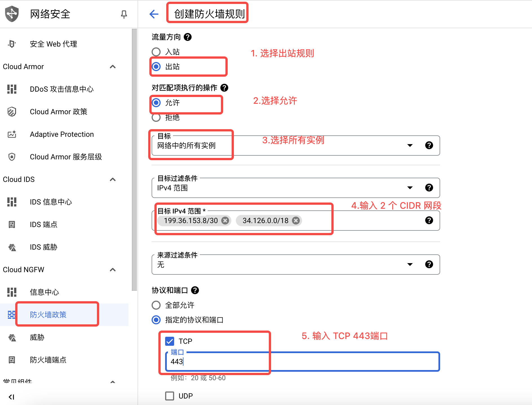Open the 来源过滤条件 dropdown

click(296, 265)
